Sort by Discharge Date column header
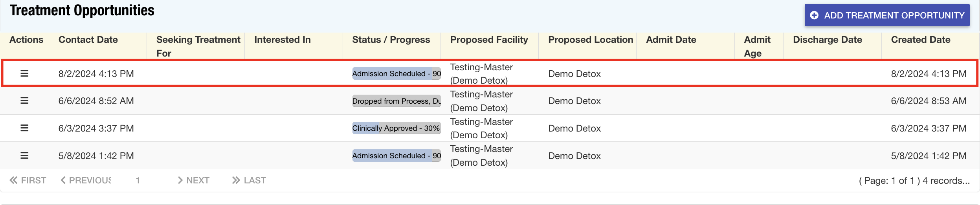 (x=827, y=40)
